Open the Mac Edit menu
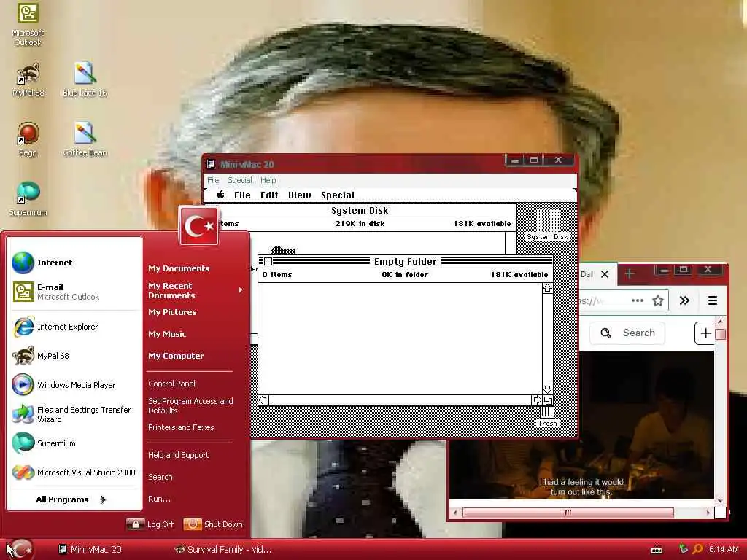The width and height of the screenshot is (747, 560). (x=269, y=195)
